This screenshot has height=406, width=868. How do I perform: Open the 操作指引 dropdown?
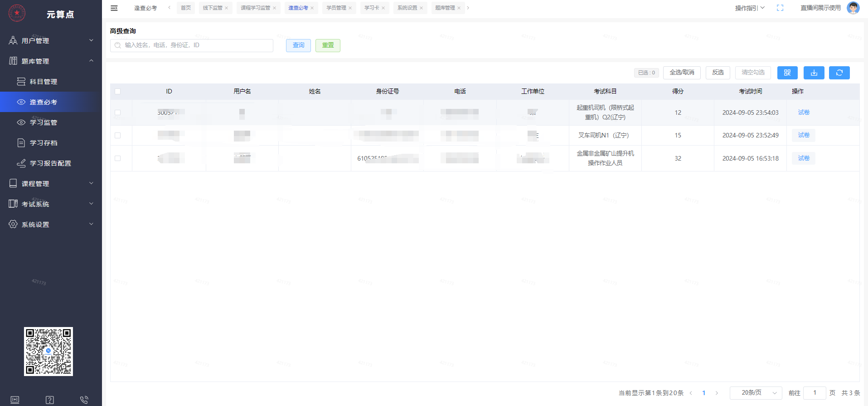pos(750,8)
